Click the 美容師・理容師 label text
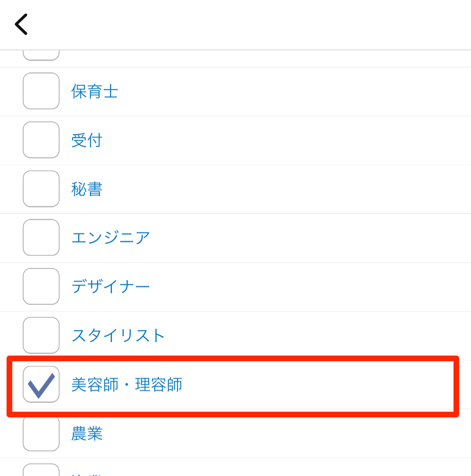This screenshot has width=471, height=476. 127,385
